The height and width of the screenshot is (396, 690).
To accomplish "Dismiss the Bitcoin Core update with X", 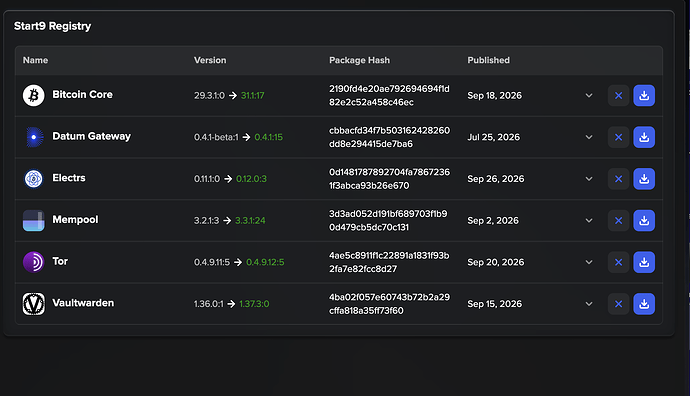I will pos(618,95).
